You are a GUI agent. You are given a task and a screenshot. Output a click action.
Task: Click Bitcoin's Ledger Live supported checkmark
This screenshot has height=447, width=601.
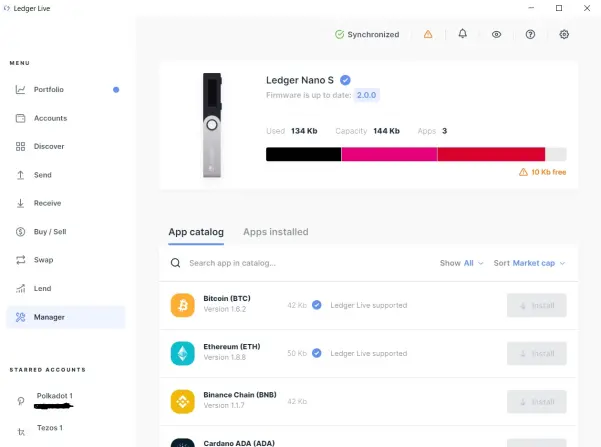tap(317, 305)
